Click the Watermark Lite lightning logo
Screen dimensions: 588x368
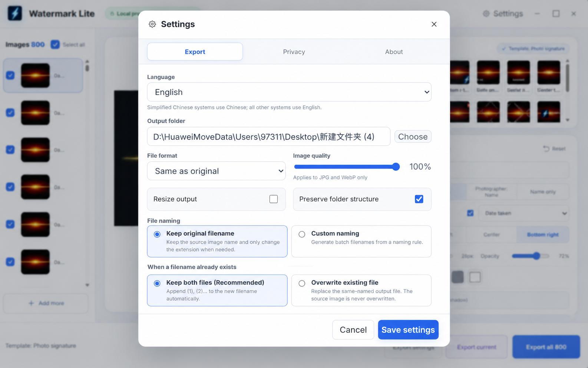click(x=15, y=14)
